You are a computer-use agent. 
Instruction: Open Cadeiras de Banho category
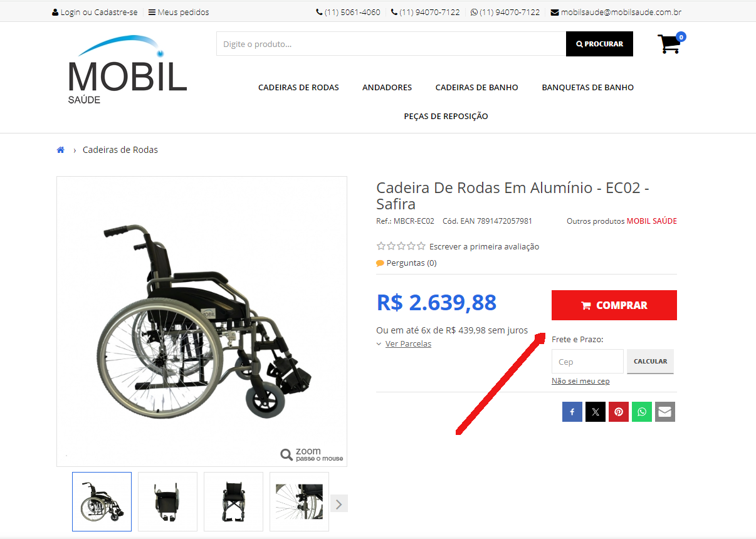(x=477, y=87)
